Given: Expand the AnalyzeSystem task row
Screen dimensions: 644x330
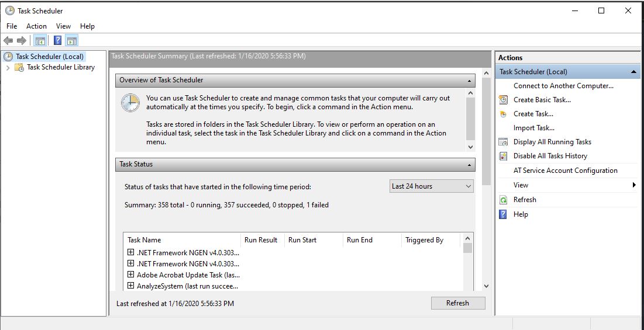Looking at the screenshot, I should (130, 285).
